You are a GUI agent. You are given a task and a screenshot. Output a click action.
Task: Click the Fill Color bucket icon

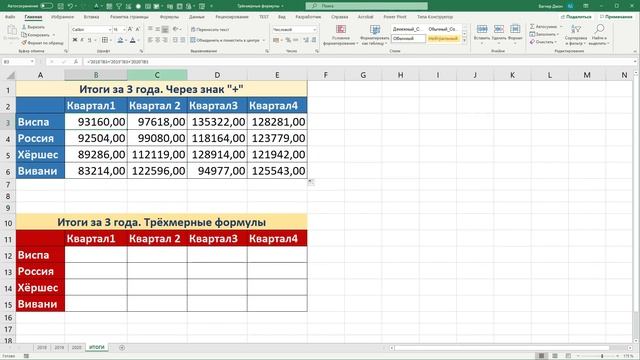[x=120, y=40]
